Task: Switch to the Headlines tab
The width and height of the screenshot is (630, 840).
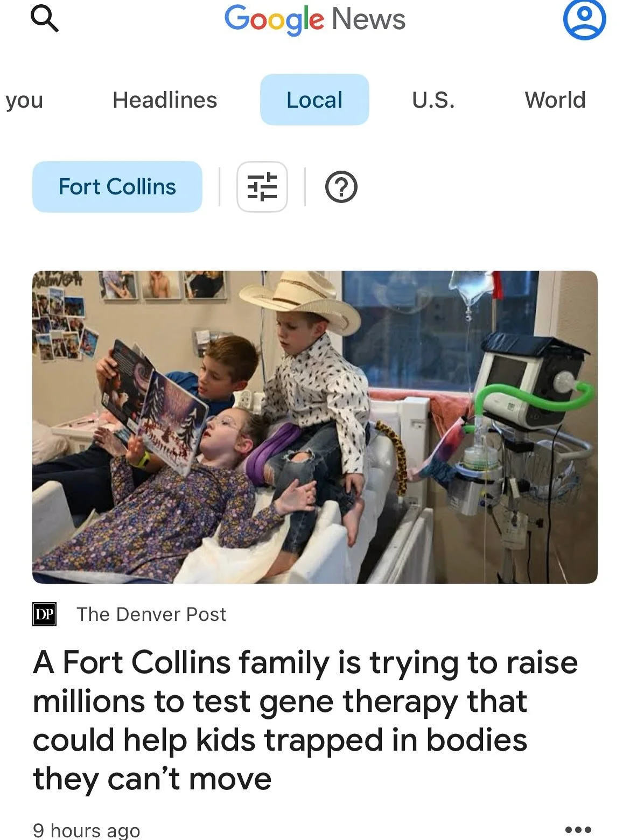Action: pos(165,100)
